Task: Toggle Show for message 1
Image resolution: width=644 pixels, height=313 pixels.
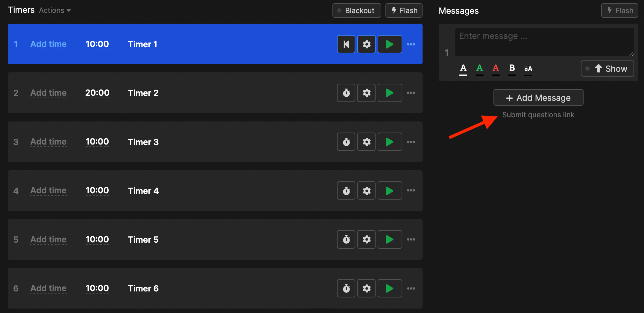Action: 607,68
